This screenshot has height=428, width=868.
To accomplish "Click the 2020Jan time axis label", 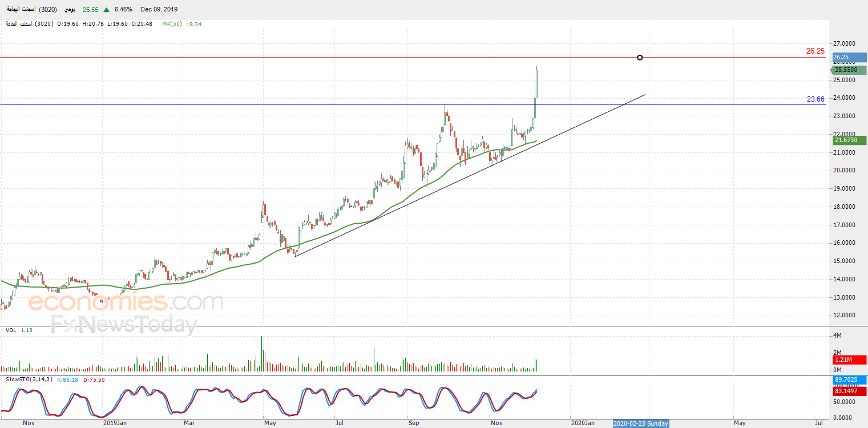I will tap(583, 423).
